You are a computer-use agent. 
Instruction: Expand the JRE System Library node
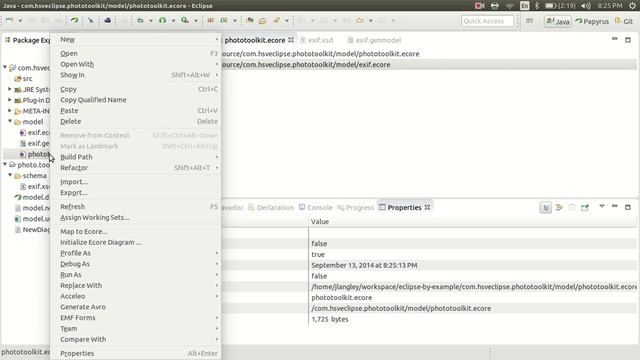point(10,89)
